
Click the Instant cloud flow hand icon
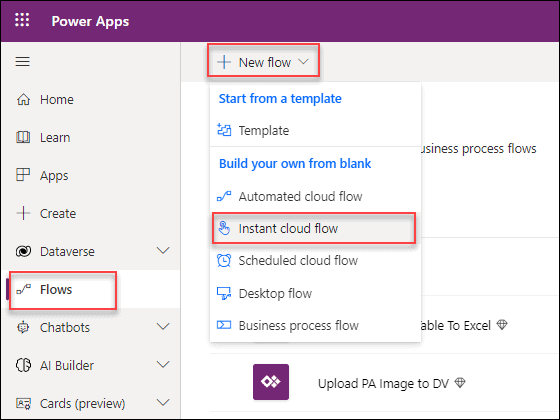click(224, 228)
